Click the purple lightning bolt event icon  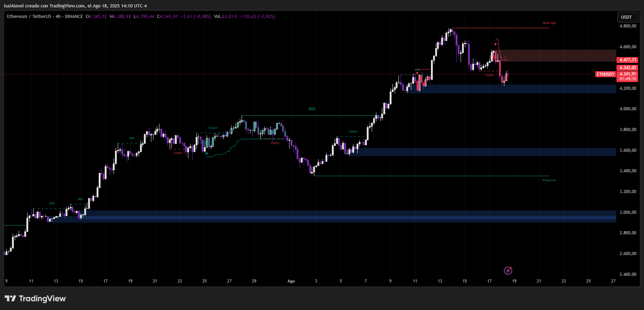(508, 271)
